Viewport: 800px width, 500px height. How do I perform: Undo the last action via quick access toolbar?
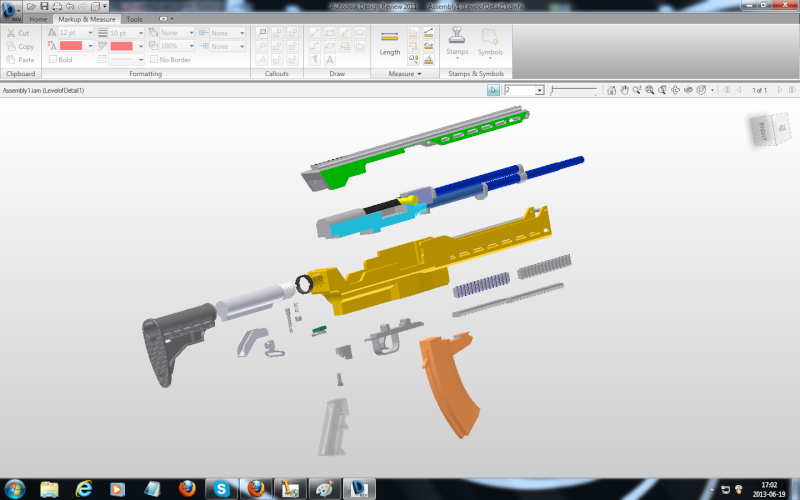tap(70, 7)
